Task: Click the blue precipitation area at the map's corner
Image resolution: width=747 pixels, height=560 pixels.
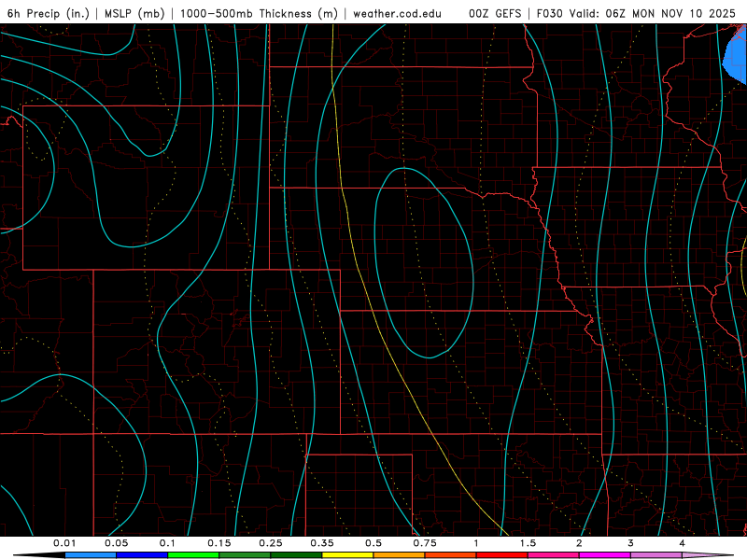Action: (737, 57)
